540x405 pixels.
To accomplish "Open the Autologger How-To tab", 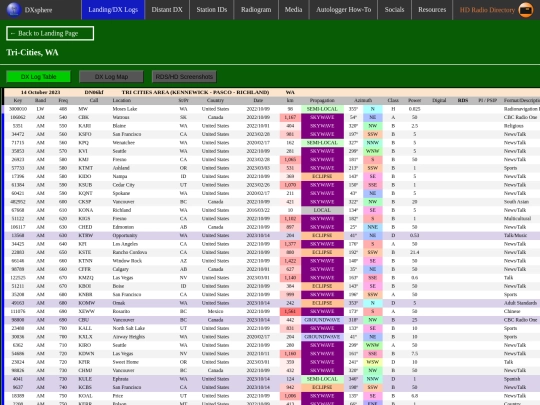I will pyautogui.click(x=343, y=10).
